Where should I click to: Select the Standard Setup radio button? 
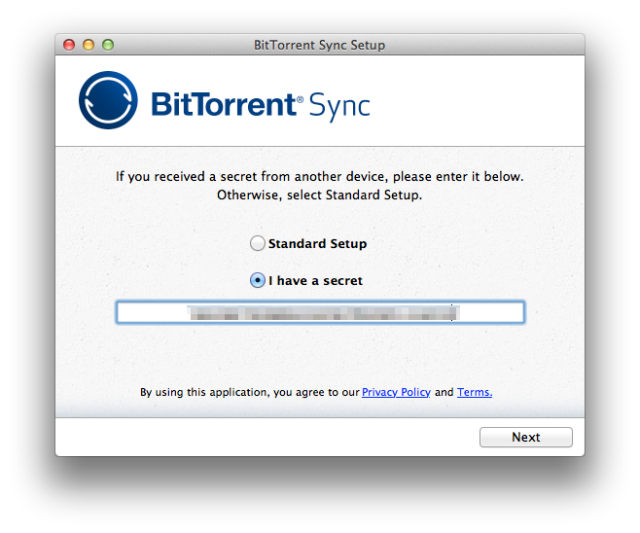[257, 243]
